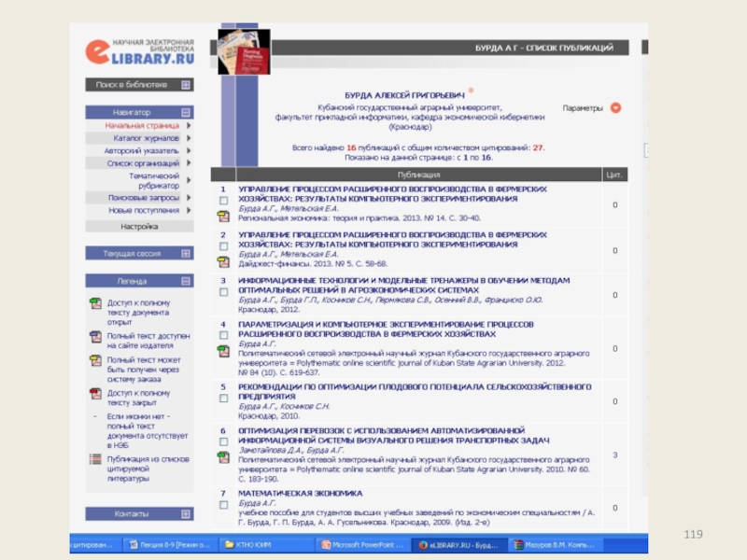
Task: Open Каталог журналов in the navigator
Action: coord(147,138)
